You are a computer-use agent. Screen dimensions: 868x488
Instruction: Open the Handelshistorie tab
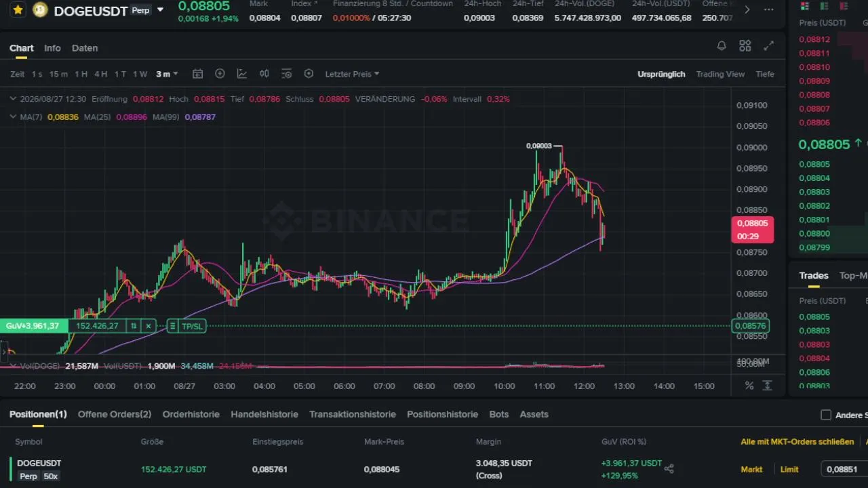(x=264, y=414)
